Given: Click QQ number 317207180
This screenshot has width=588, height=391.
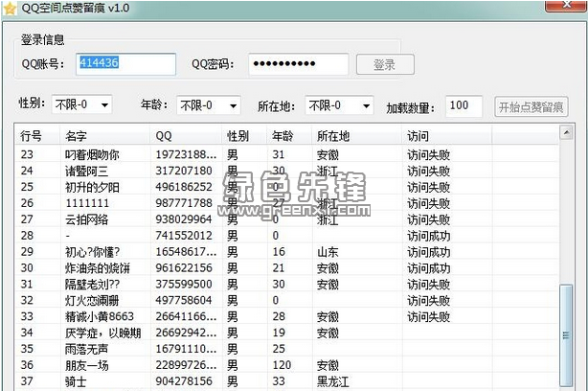Looking at the screenshot, I should pyautogui.click(x=184, y=171).
